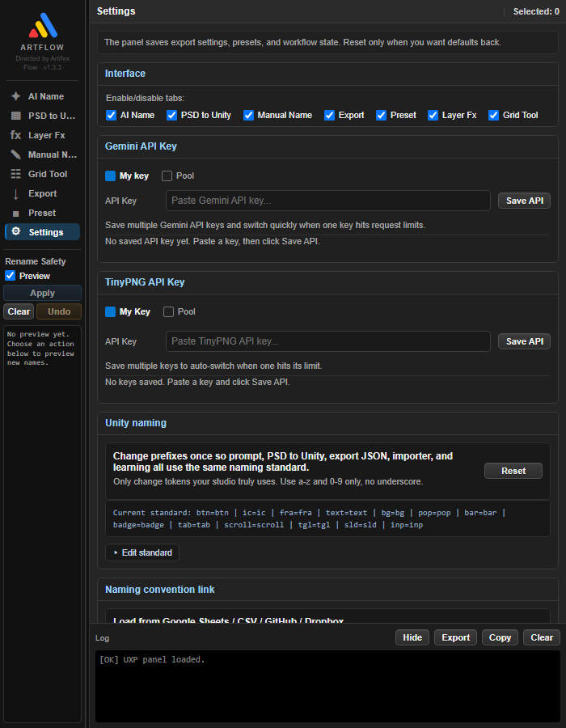The height and width of the screenshot is (728, 566).
Task: Reset the Unity naming prefixes
Action: tap(513, 471)
